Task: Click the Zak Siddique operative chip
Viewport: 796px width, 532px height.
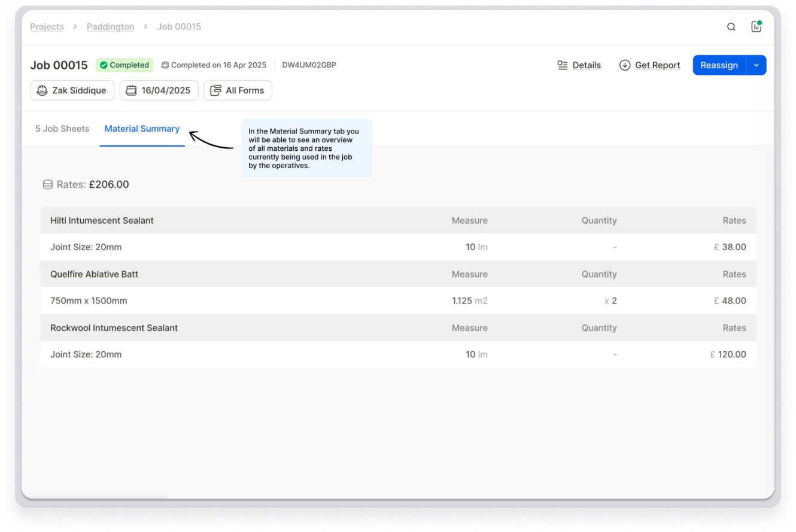Action: 72,90
